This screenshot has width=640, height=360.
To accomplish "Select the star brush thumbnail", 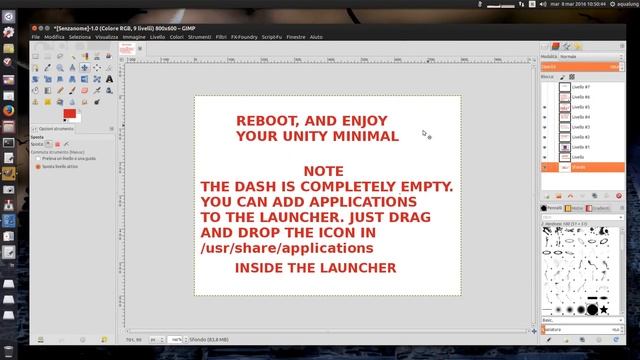I will (604, 310).
